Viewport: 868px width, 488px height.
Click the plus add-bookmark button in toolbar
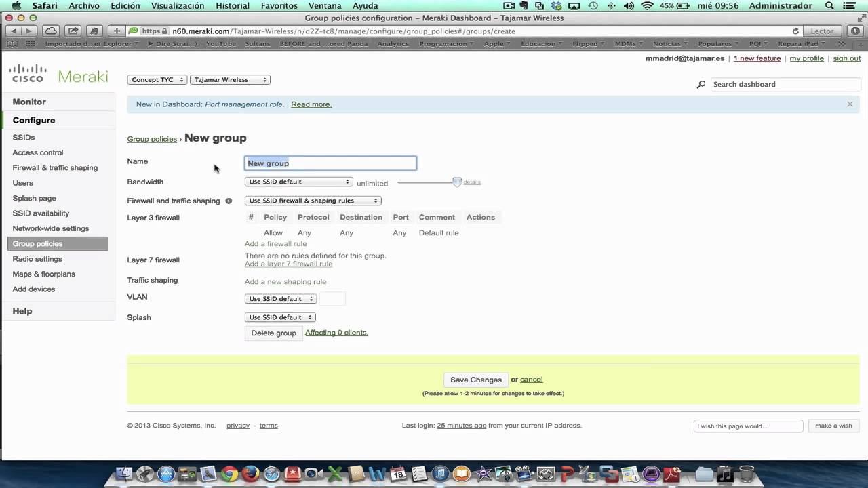pyautogui.click(x=117, y=31)
